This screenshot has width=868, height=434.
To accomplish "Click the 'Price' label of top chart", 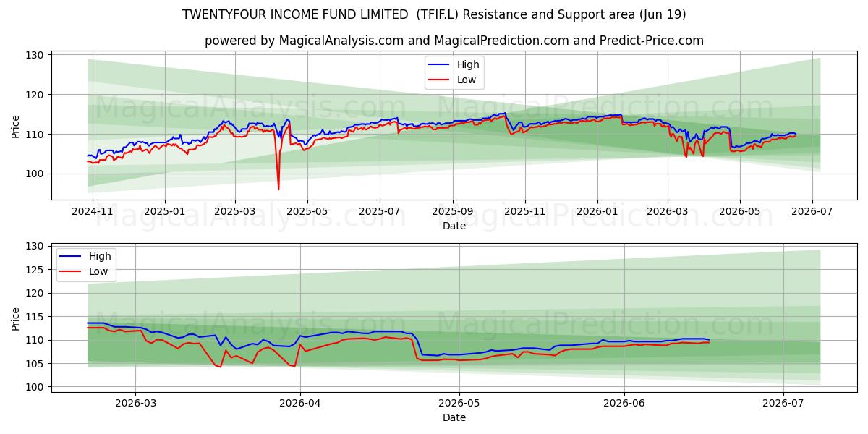I will point(16,126).
